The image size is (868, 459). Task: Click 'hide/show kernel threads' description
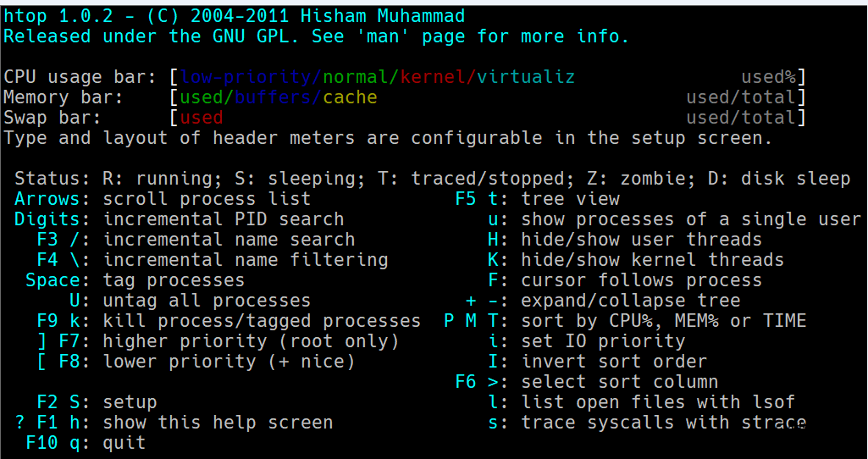pyautogui.click(x=653, y=260)
